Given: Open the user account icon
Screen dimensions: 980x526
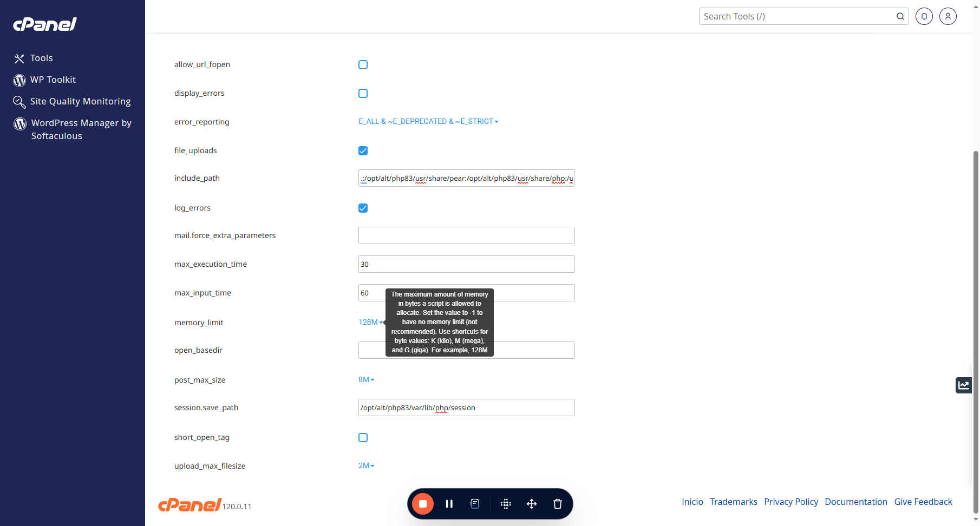Looking at the screenshot, I should [948, 16].
